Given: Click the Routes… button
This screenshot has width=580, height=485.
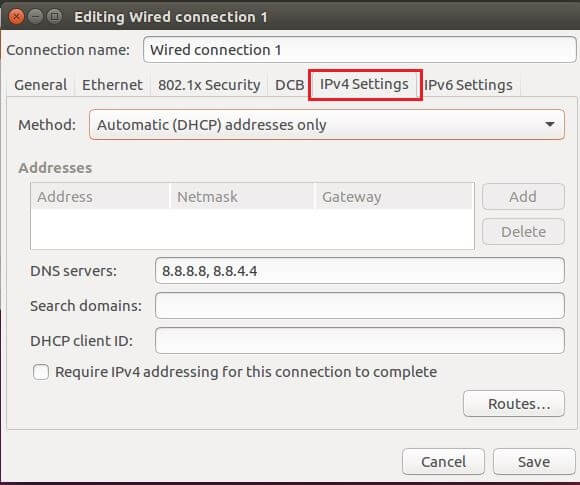Looking at the screenshot, I should pos(514,404).
